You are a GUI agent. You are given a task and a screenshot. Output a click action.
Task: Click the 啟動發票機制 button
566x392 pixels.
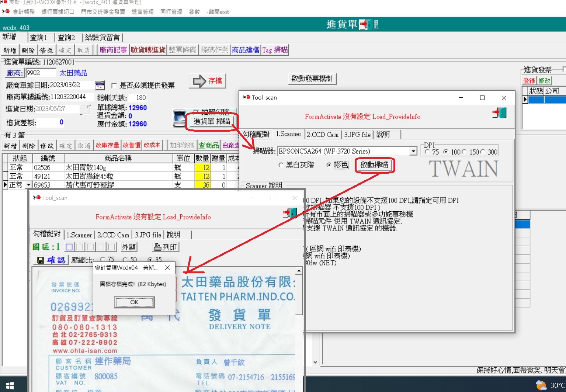click(x=312, y=79)
